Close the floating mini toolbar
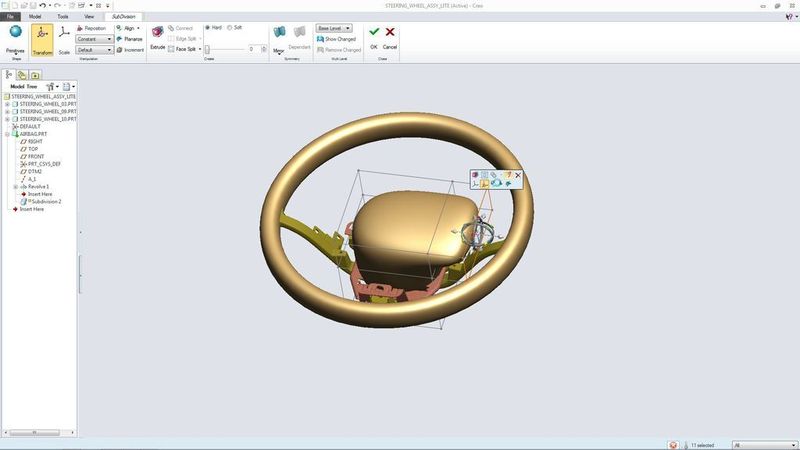Viewport: 800px width, 450px height. (518, 175)
